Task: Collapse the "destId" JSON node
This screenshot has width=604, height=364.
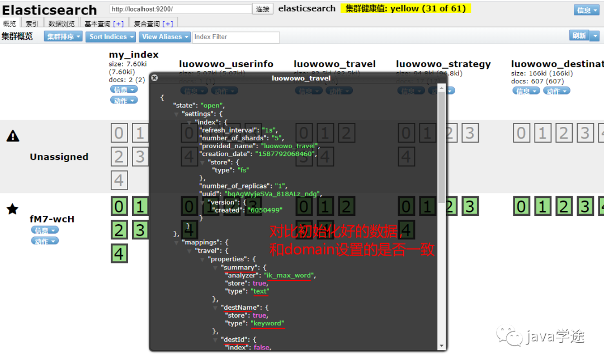Action: (215, 340)
